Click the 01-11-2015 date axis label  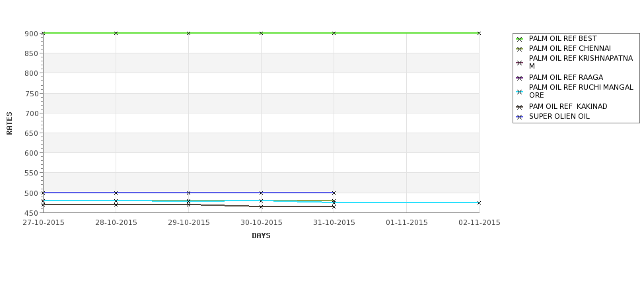coord(407,223)
